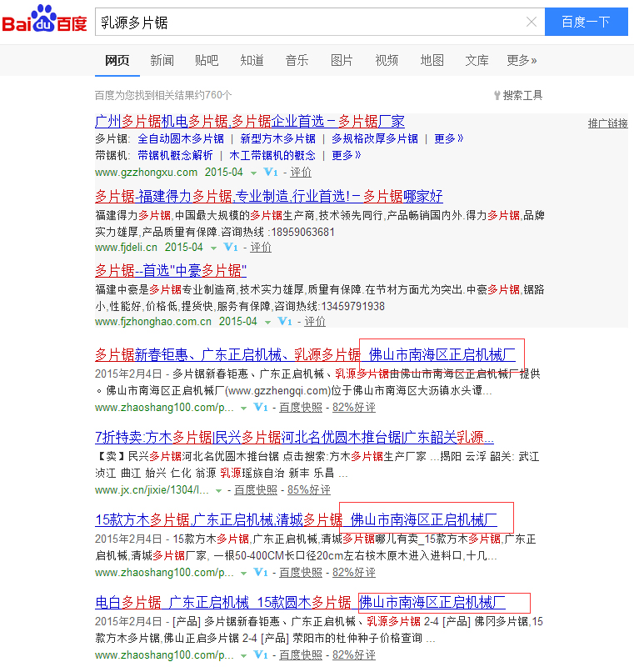
Task: Click the Baidu logo
Action: coord(44,19)
